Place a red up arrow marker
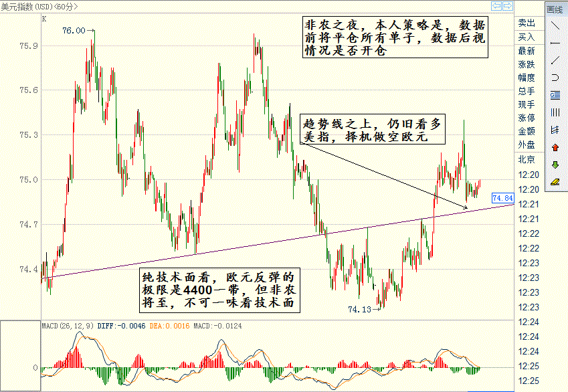The width and height of the screenshot is (568, 392). pyautogui.click(x=555, y=147)
